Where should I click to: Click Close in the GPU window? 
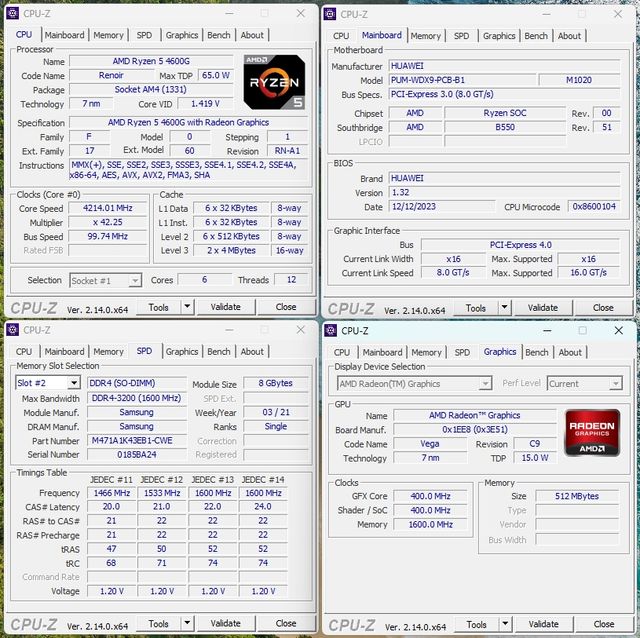coord(603,624)
